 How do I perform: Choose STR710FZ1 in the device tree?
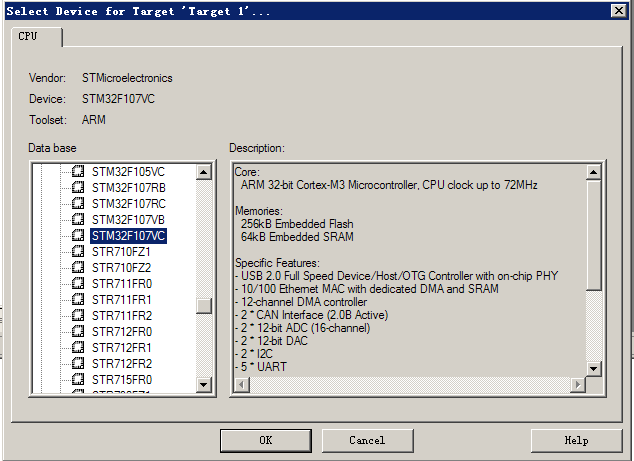[x=121, y=252]
